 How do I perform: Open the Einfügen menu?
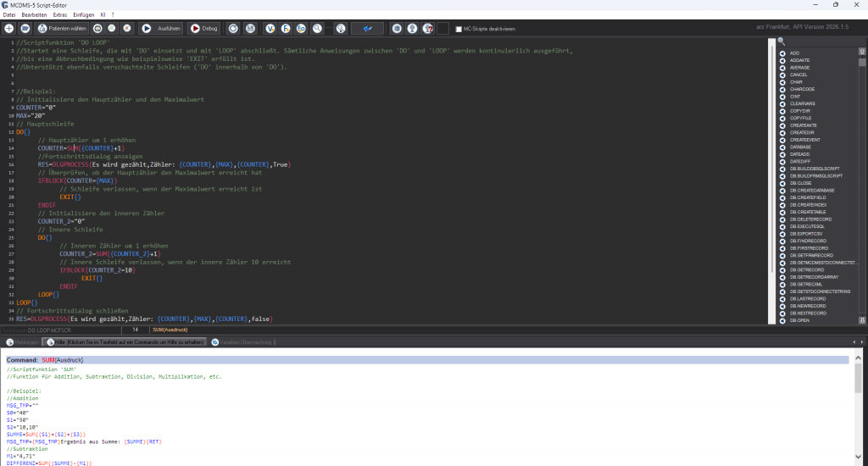(84, 15)
